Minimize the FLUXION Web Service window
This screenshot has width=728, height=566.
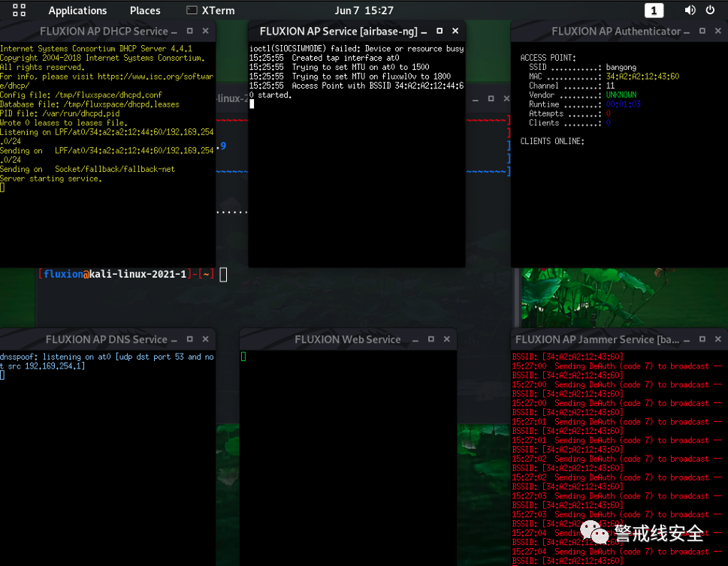pyautogui.click(x=415, y=340)
